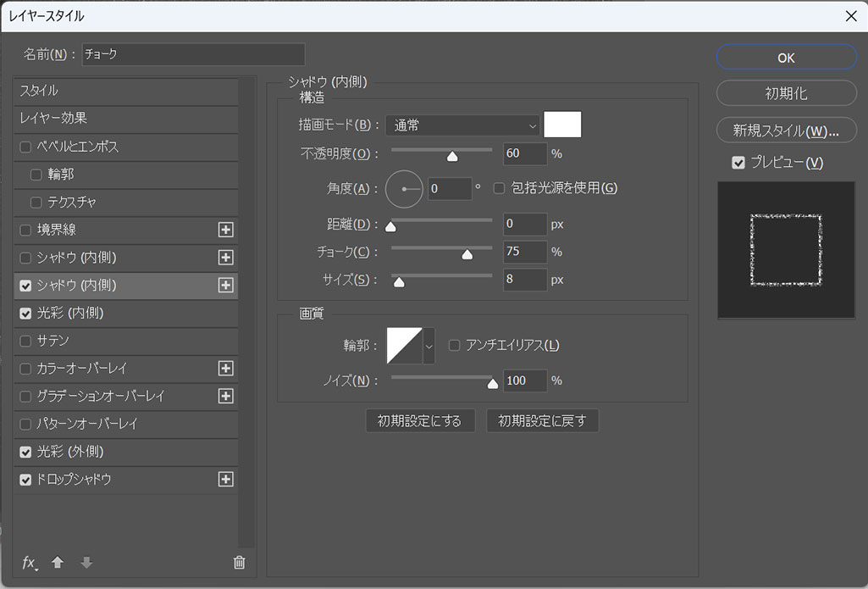Open the contour picker dropdown arrow
Viewport: 868px width, 589px height.
[x=428, y=346]
